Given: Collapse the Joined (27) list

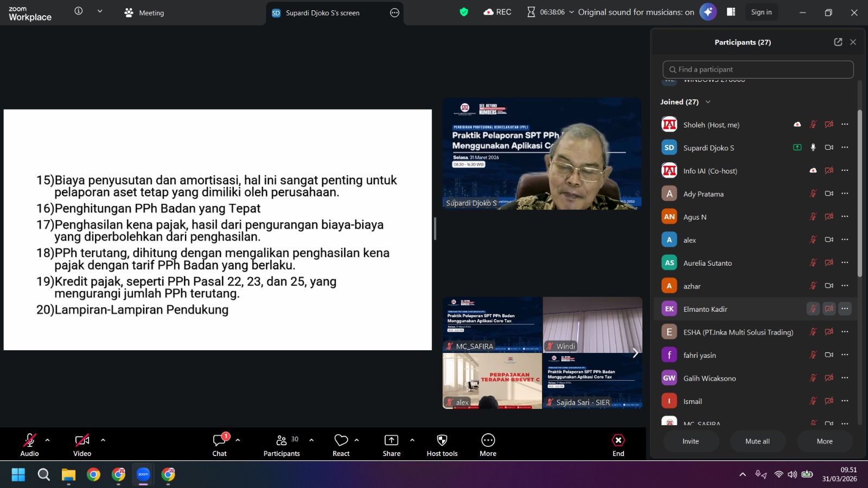Looking at the screenshot, I should (707, 102).
